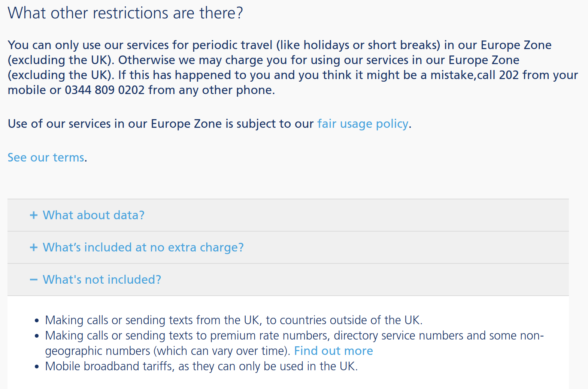Click the plus icon beside "What about data?"
This screenshot has height=389, width=588.
point(34,215)
